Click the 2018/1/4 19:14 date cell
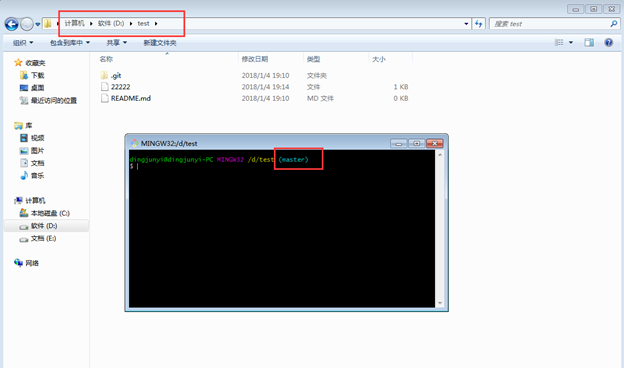The width and height of the screenshot is (624, 368). (265, 87)
